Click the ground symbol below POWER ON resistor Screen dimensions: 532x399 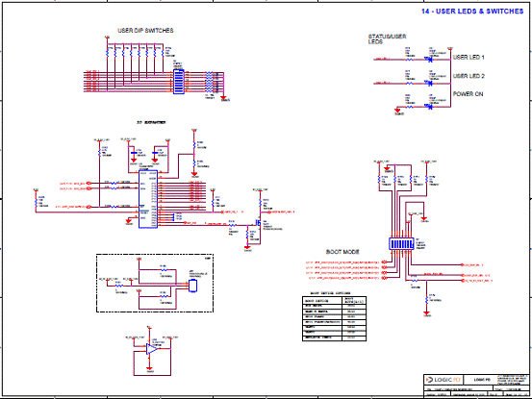(x=397, y=111)
